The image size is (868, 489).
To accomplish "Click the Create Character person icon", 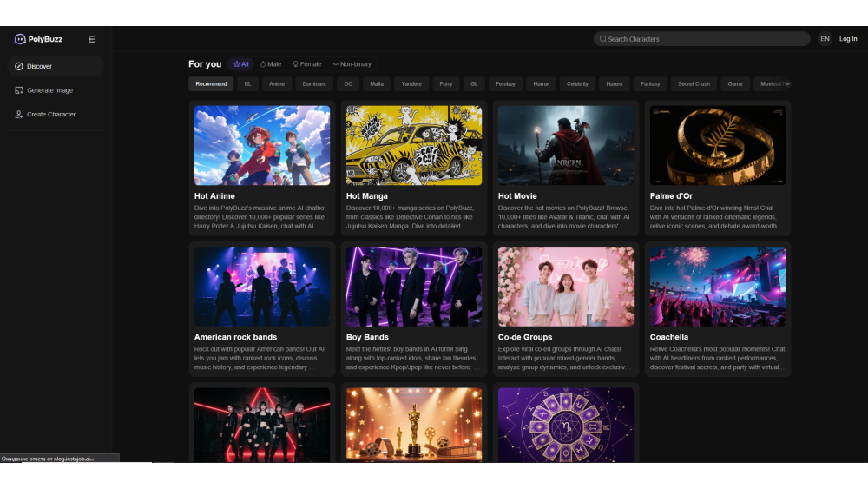I will coord(19,114).
